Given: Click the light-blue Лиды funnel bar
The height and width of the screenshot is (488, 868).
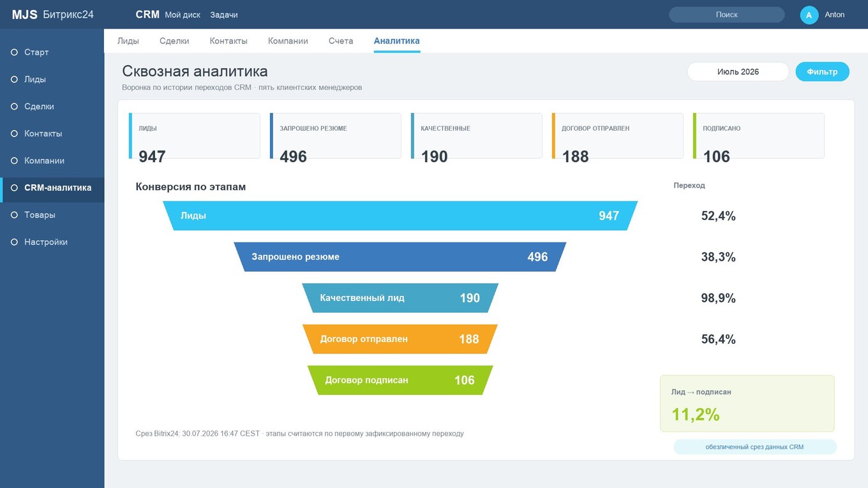Looking at the screenshot, I should pos(400,216).
